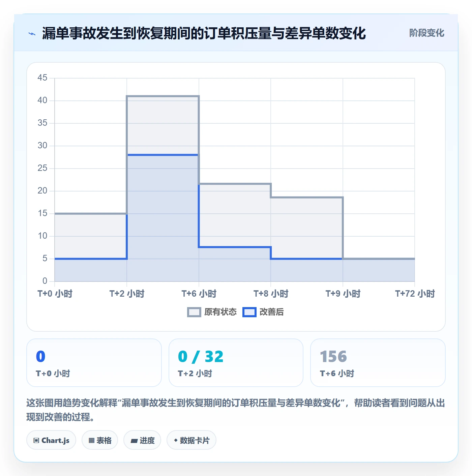Toggle the 改善后 legend swatch
Screen dimensions: 472x476
pyautogui.click(x=249, y=312)
